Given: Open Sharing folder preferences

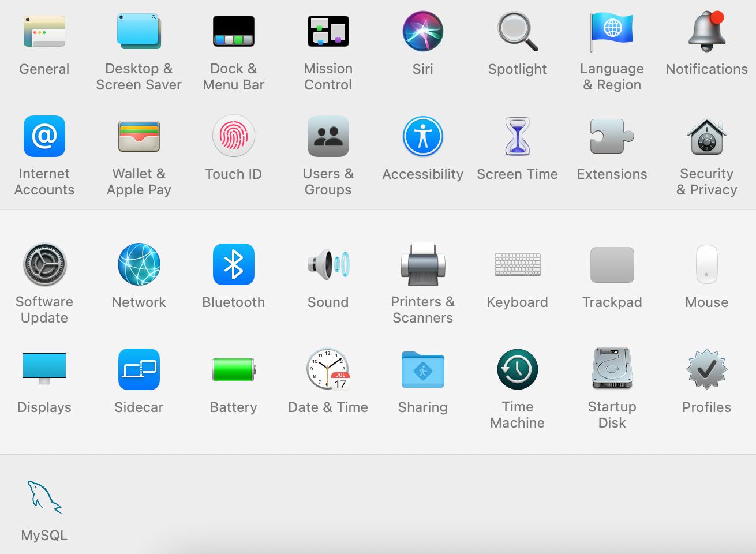Looking at the screenshot, I should coord(423,369).
